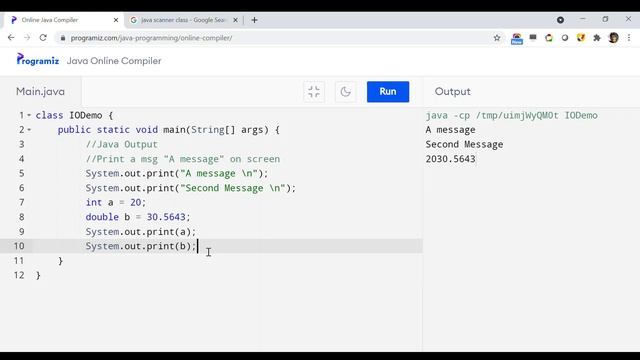
Task: Click the 'A message' output line
Action: tap(450, 130)
